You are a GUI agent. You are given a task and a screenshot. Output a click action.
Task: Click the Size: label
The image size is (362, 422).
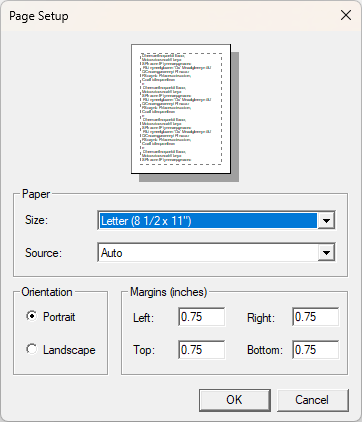(36, 220)
